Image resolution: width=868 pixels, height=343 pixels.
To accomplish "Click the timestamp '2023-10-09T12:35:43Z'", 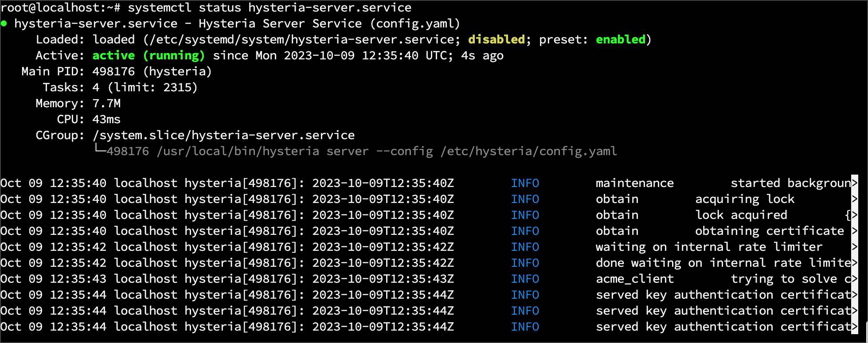I will point(383,279).
